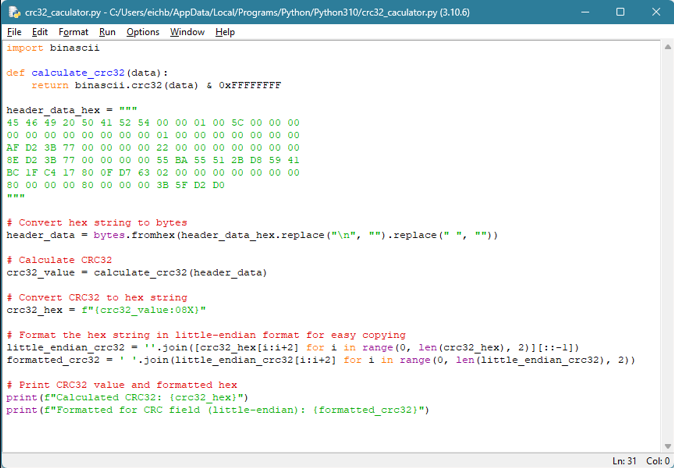Click the print 'Calculated CRC32' line
The height and width of the screenshot is (468, 674).
128,397
